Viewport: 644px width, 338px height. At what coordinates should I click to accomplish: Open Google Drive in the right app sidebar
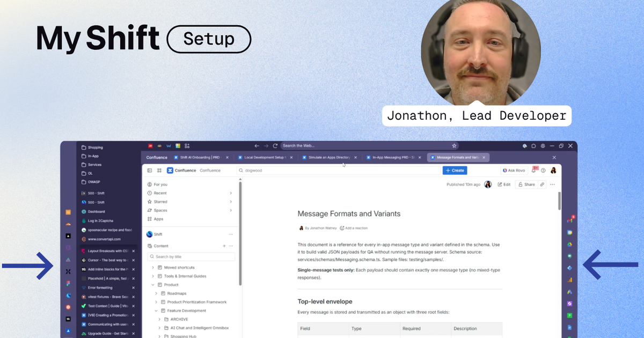[x=570, y=244]
